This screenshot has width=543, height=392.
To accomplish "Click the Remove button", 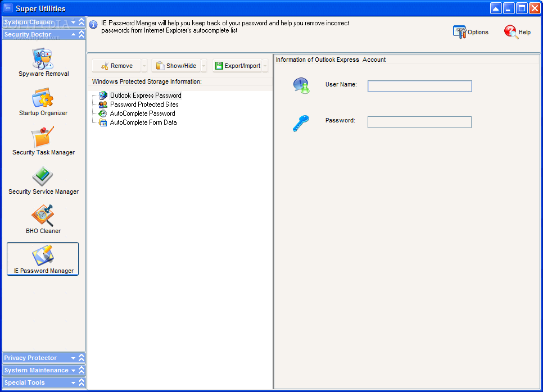I will click(x=117, y=66).
